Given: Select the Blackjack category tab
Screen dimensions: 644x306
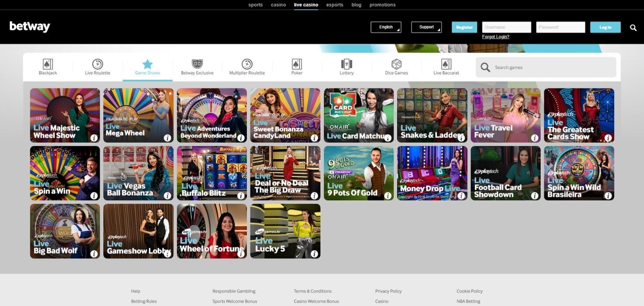Looking at the screenshot, I should pos(48,67).
